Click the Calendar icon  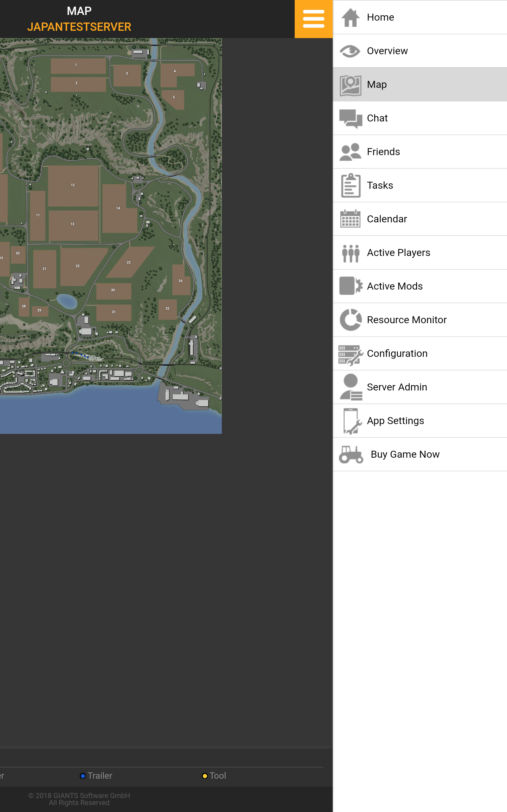coord(350,219)
